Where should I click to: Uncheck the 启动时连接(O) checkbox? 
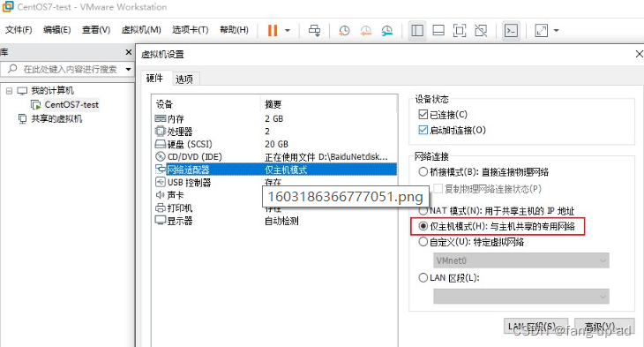tap(423, 131)
